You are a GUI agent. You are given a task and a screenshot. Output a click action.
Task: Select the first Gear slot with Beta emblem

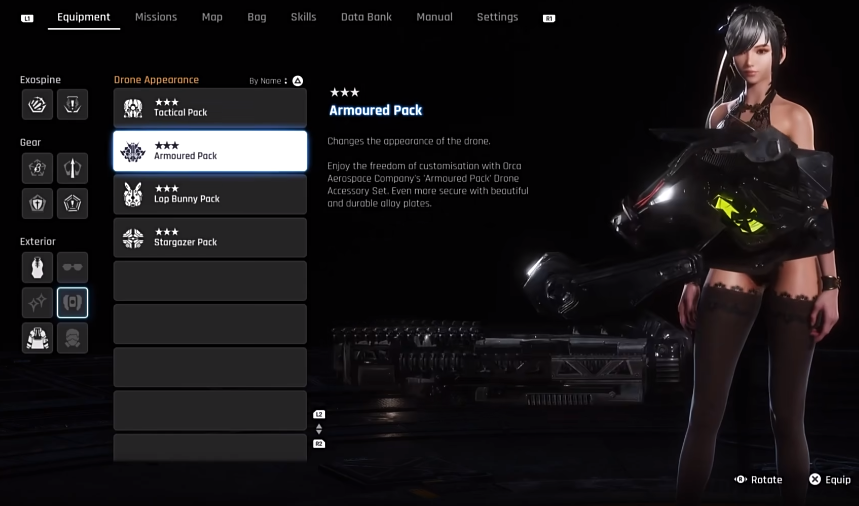[x=37, y=168]
